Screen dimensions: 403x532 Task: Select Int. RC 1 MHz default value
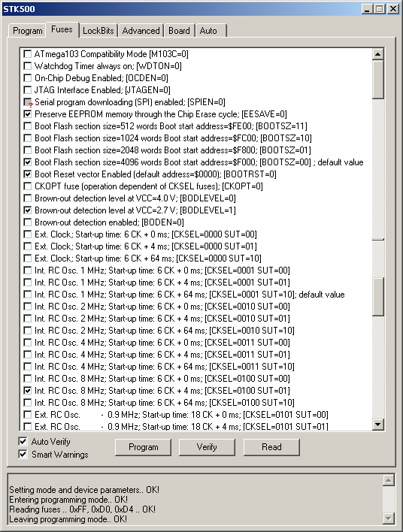point(27,295)
